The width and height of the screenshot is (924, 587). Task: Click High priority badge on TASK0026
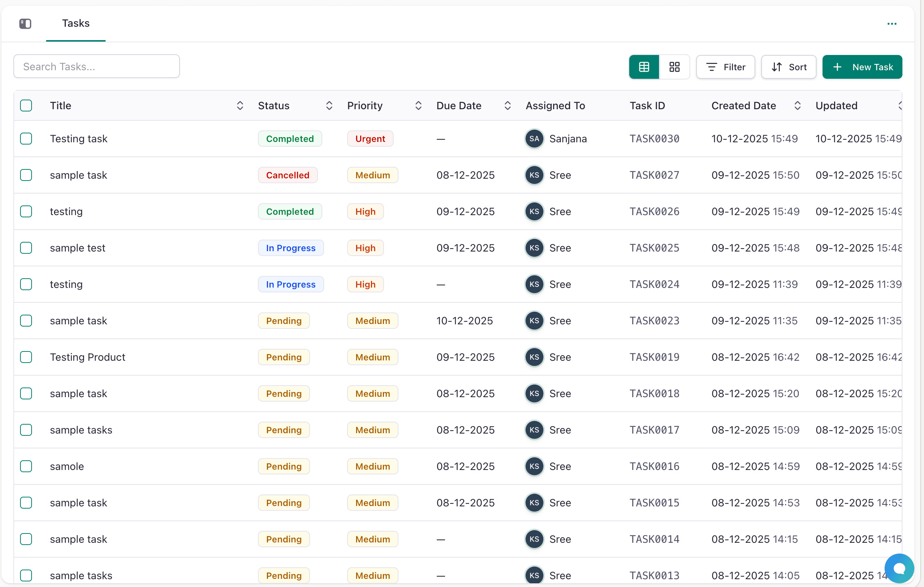(x=365, y=211)
